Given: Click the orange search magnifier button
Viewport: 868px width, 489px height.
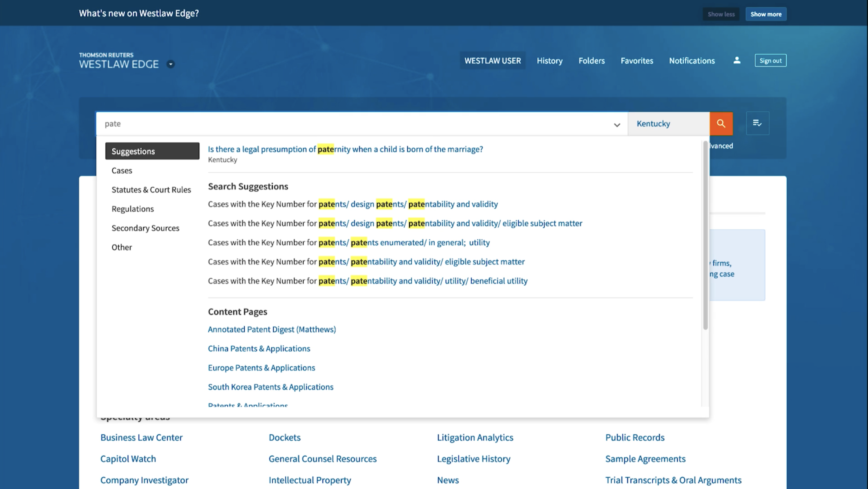Looking at the screenshot, I should coord(721,123).
